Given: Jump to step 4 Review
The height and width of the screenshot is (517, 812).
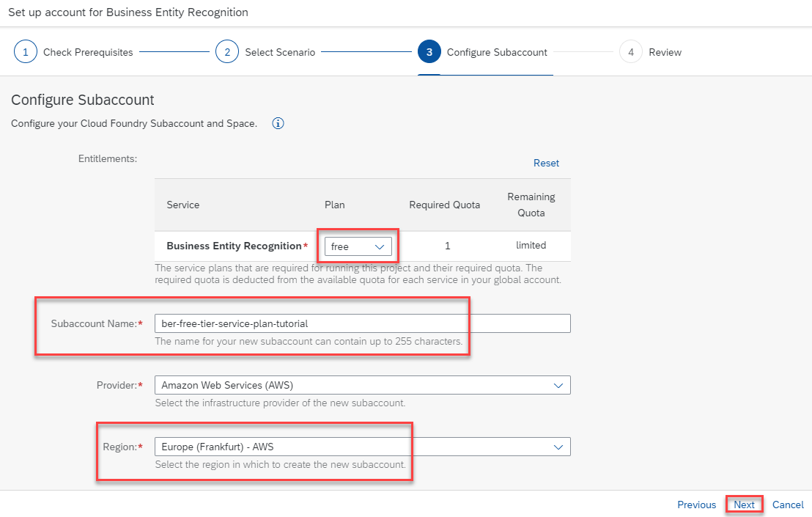Looking at the screenshot, I should coord(651,52).
